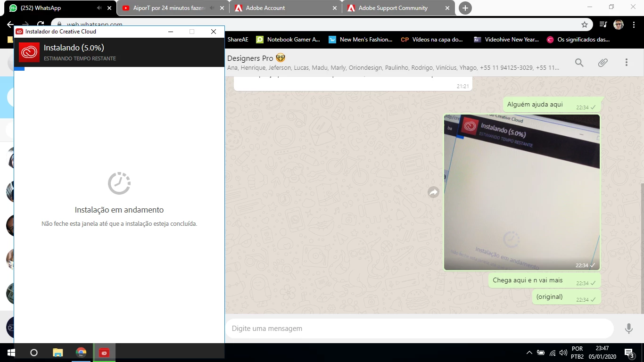Open the WhatsApp chat search magnifier
The width and height of the screenshot is (644, 362).
click(579, 63)
